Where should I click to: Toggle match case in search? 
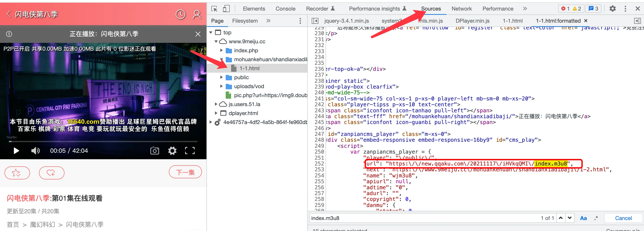tap(583, 218)
